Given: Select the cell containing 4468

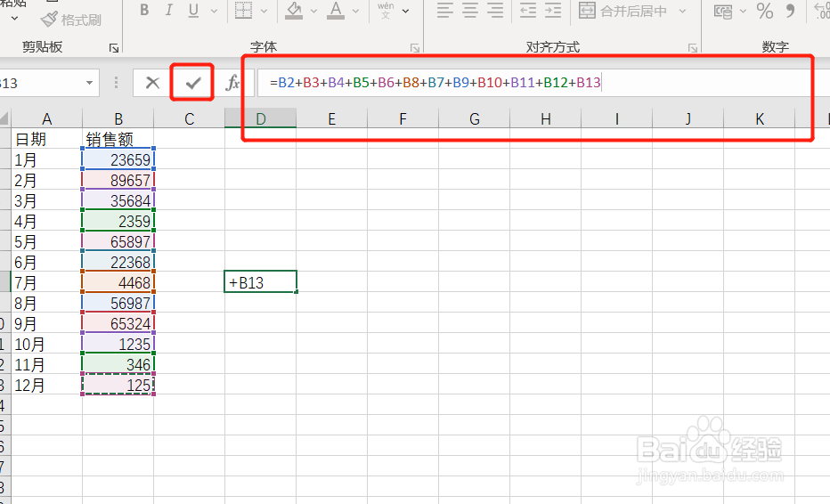Looking at the screenshot, I should (x=118, y=282).
